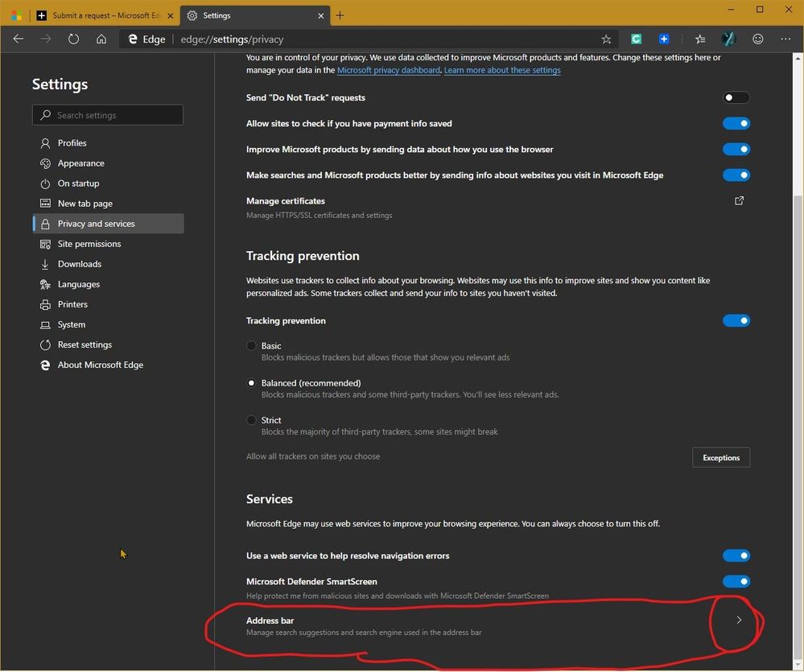Open the favorites list icon
Image resolution: width=804 pixels, height=672 pixels.
(x=700, y=39)
